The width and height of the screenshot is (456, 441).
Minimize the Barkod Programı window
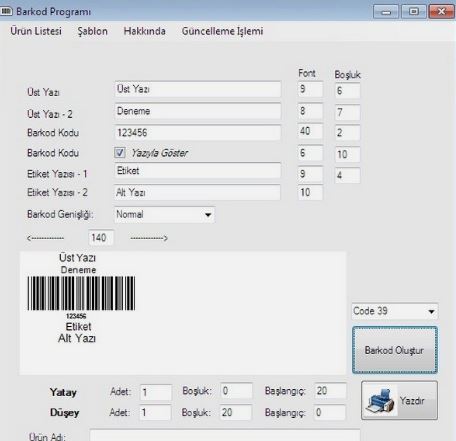click(x=386, y=12)
